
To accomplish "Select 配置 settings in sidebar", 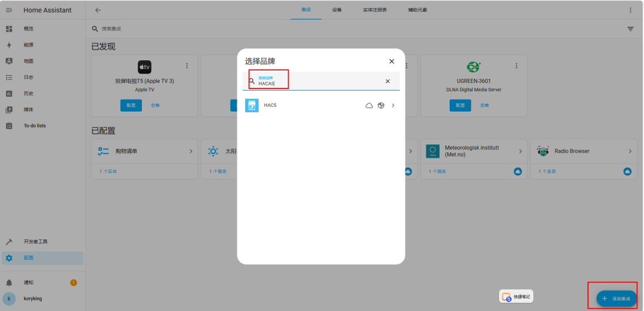I will [x=43, y=258].
